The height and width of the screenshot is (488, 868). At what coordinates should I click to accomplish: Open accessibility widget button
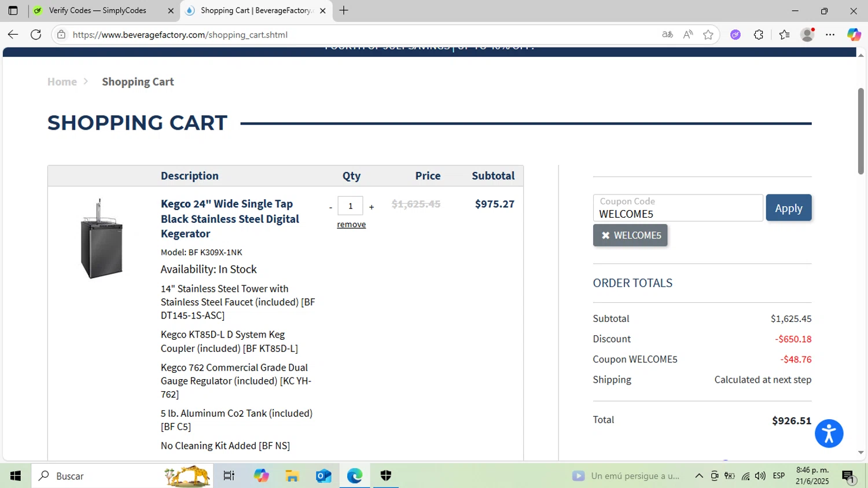[x=829, y=434]
